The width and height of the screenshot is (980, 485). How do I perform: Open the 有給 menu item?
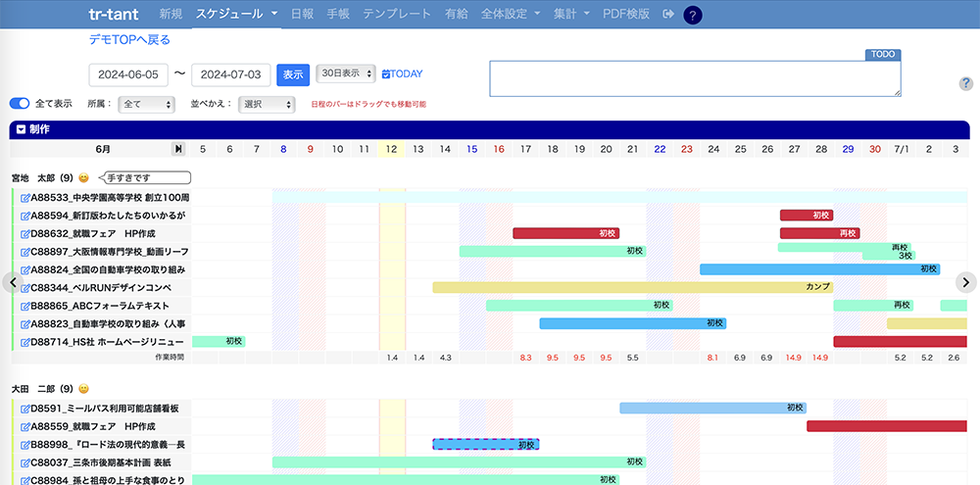pos(457,14)
